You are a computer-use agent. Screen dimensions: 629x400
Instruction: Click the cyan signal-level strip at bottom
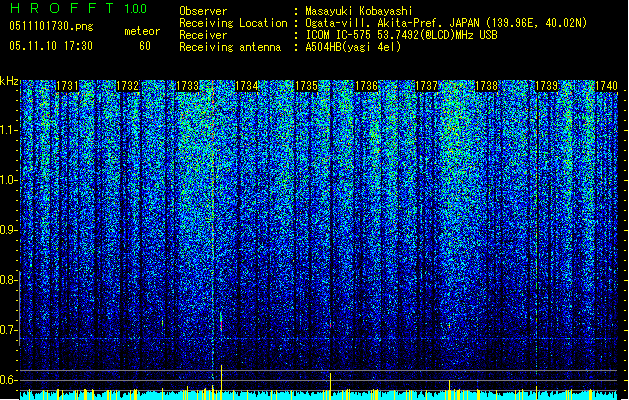(x=318, y=396)
